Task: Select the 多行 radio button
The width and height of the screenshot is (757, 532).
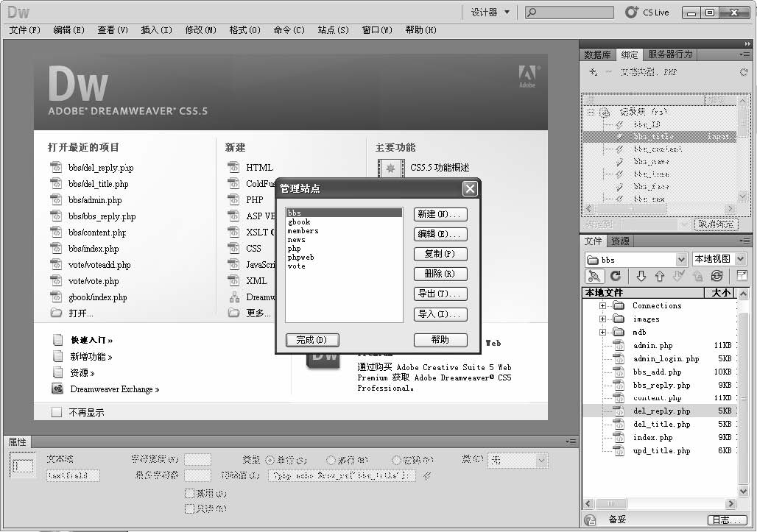Action: click(x=331, y=460)
